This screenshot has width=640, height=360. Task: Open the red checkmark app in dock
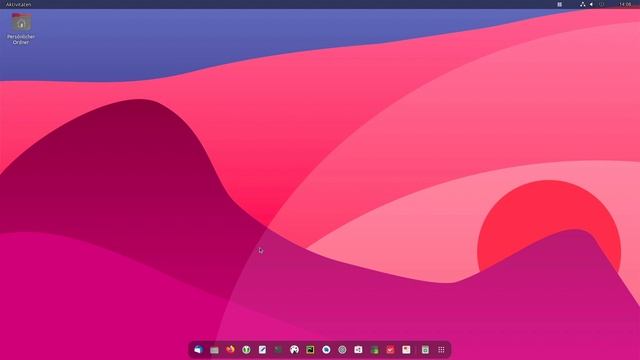pyautogui.click(x=390, y=350)
